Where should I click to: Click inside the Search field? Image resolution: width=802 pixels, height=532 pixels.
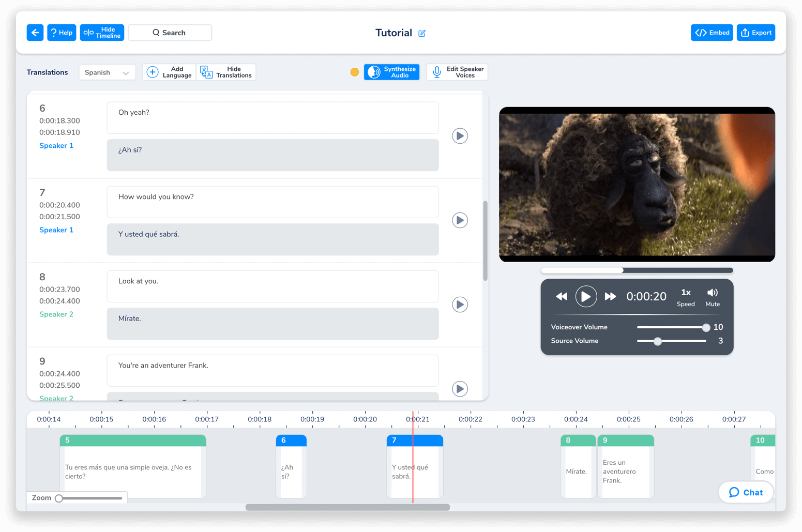170,32
